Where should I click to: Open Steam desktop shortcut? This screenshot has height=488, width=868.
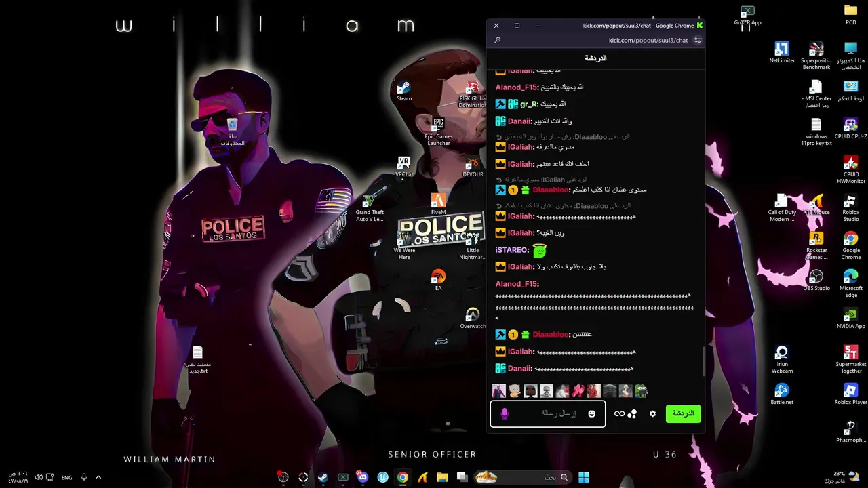tap(404, 91)
